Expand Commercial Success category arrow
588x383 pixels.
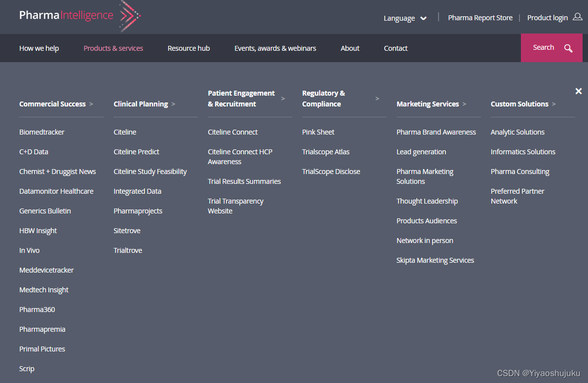pyautogui.click(x=91, y=104)
